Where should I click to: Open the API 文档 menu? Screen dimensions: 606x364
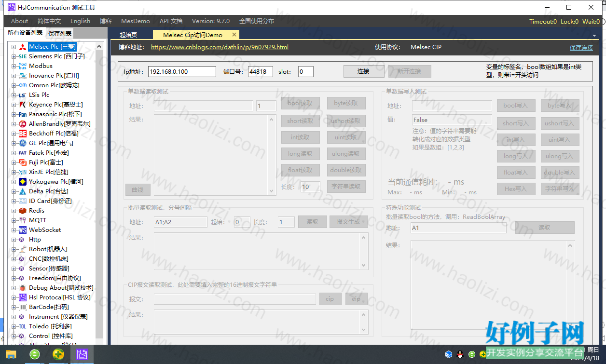pyautogui.click(x=171, y=21)
